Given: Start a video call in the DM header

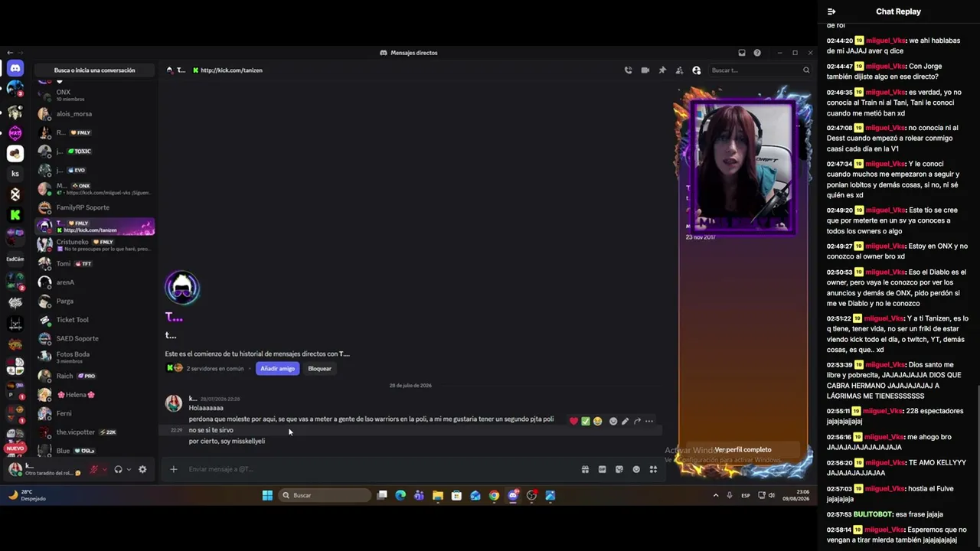Looking at the screenshot, I should [x=645, y=70].
